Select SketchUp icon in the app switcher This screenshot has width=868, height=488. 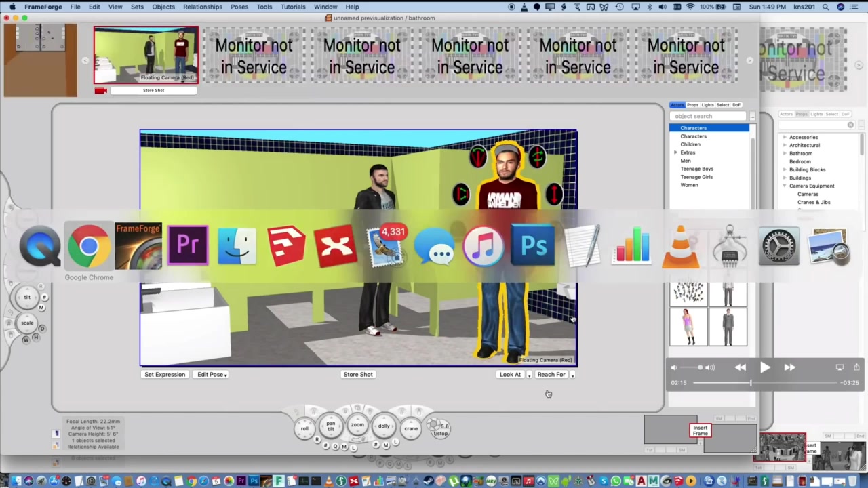coord(287,245)
